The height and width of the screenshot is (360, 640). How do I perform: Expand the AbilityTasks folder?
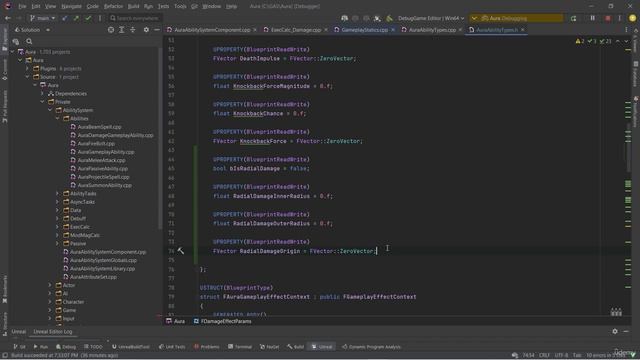coord(58,193)
